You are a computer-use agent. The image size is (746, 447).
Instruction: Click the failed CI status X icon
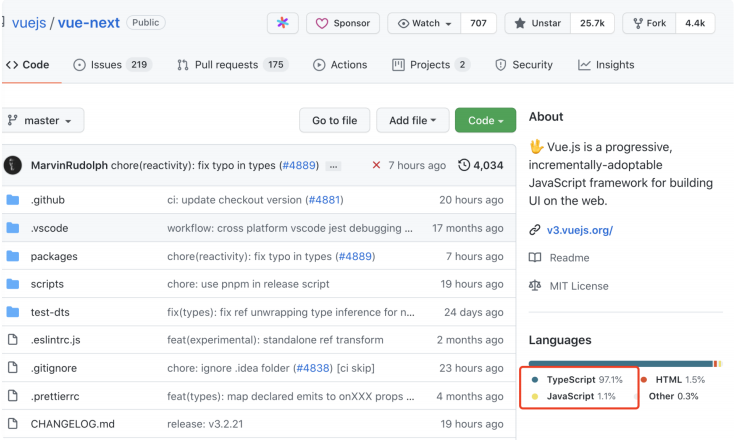376,165
